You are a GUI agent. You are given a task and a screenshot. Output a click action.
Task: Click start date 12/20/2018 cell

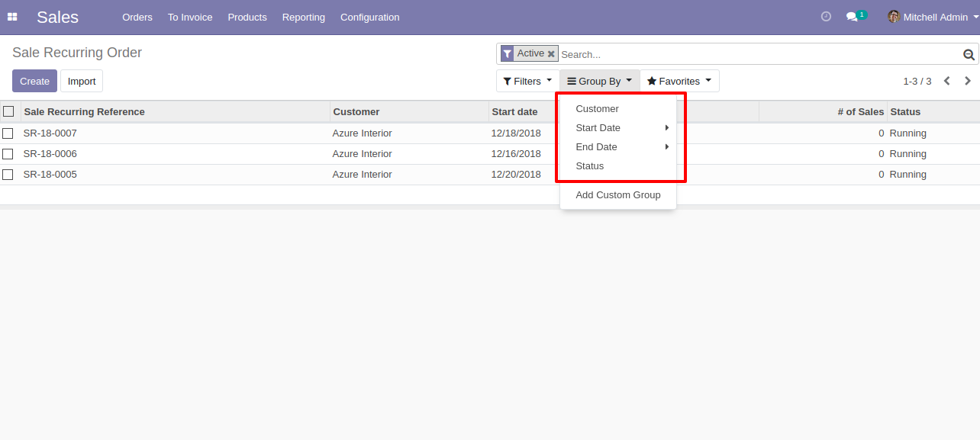tap(516, 175)
